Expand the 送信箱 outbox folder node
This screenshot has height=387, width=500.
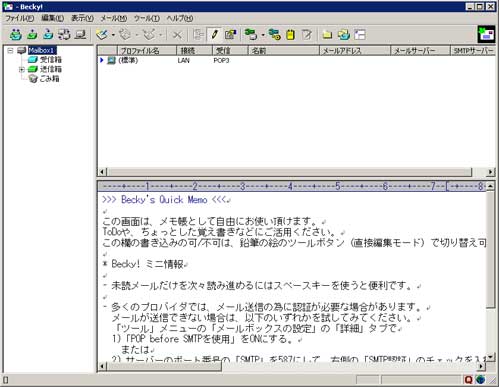tap(21, 70)
